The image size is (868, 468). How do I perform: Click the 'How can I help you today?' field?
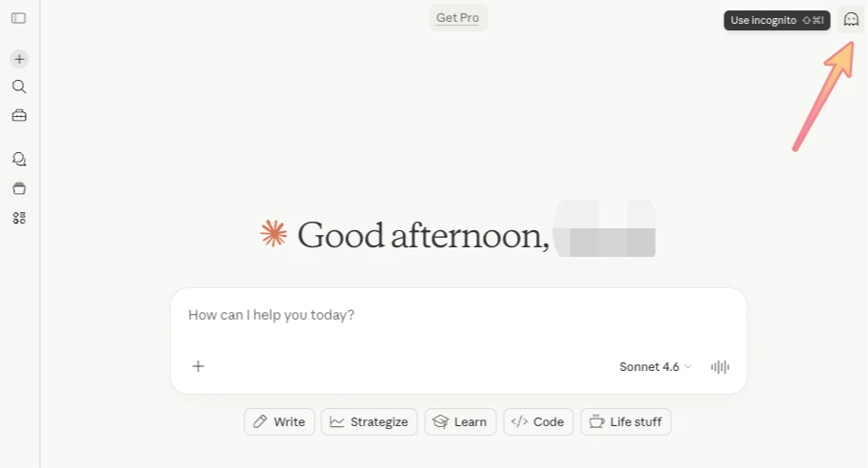tap(456, 315)
